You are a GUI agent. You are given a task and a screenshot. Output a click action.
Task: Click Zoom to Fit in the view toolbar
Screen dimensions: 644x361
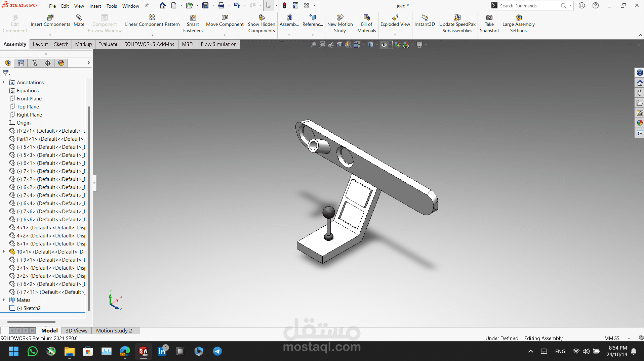click(x=313, y=45)
